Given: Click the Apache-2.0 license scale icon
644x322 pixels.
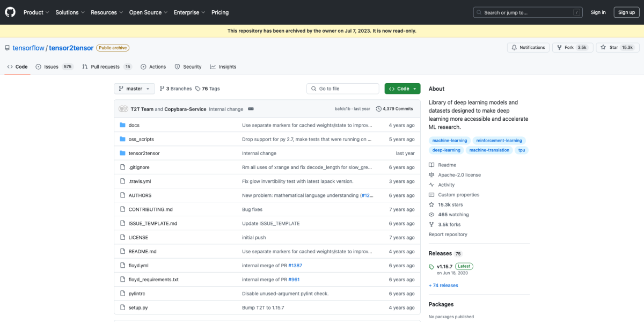Looking at the screenshot, I should pyautogui.click(x=431, y=175).
